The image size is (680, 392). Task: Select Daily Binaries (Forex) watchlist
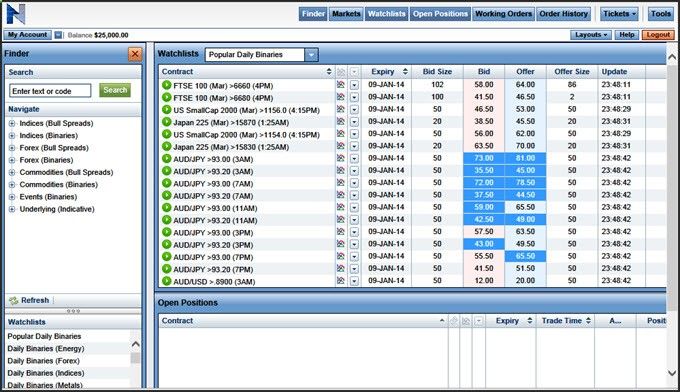(44, 361)
